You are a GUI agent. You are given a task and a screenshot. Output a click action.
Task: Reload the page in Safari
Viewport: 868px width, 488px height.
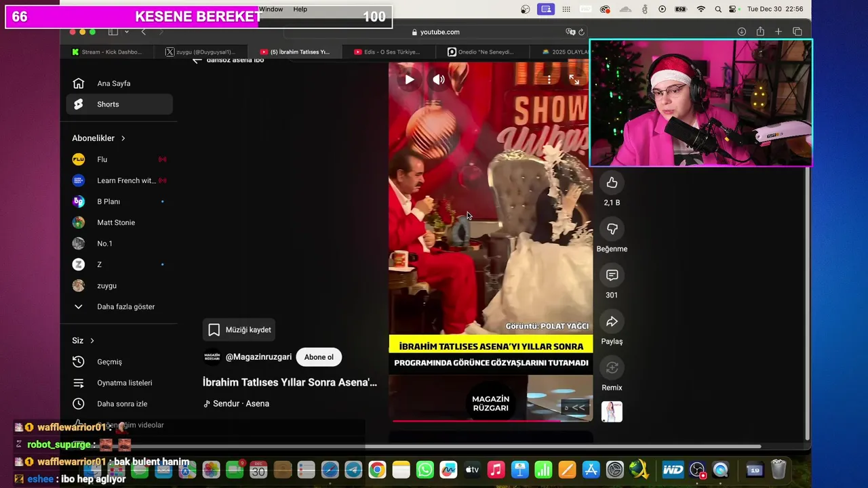581,32
